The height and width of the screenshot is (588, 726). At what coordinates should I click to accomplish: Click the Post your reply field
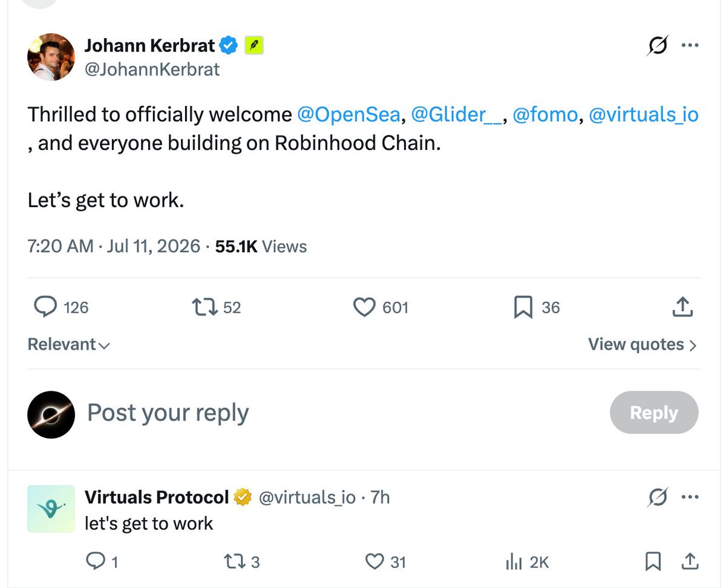pos(339,413)
